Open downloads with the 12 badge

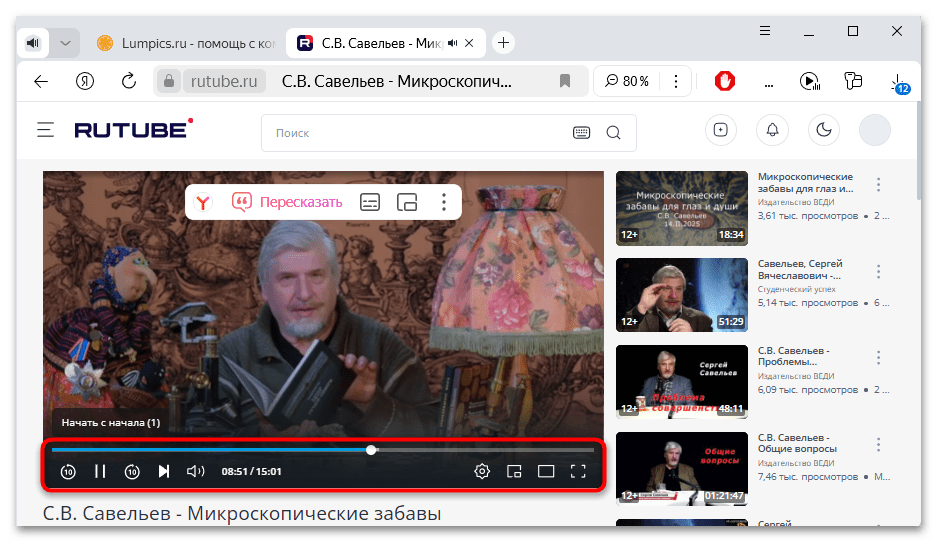pyautogui.click(x=899, y=84)
